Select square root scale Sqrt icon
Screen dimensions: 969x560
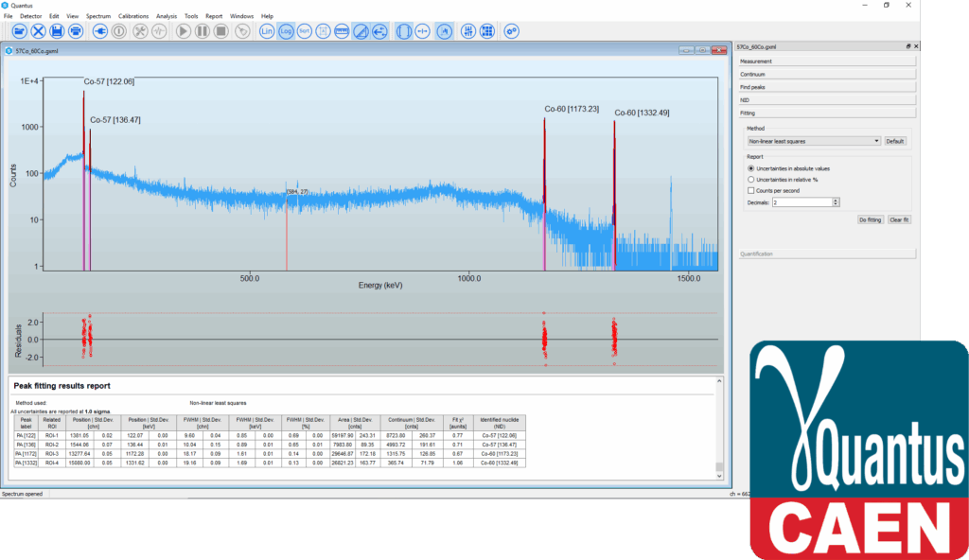coord(304,31)
